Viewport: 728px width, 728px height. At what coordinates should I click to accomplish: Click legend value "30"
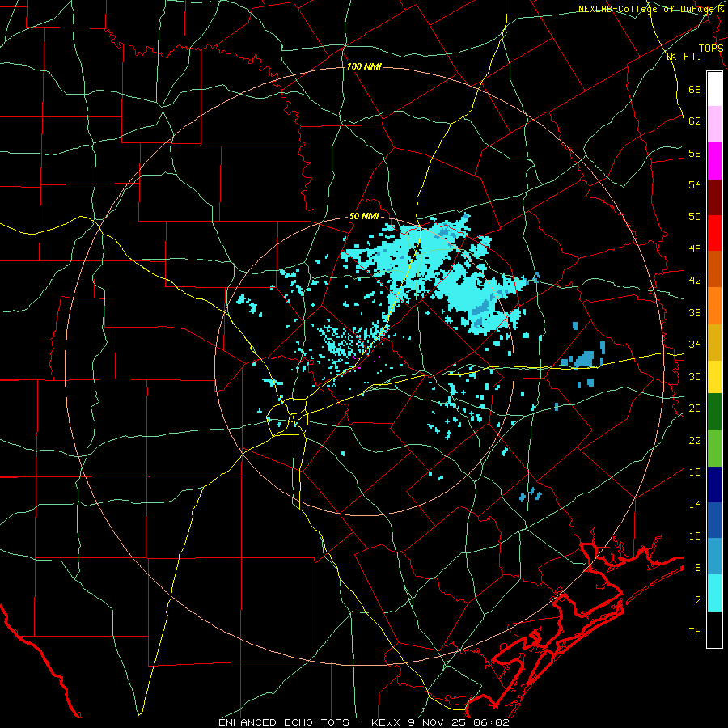point(695,376)
